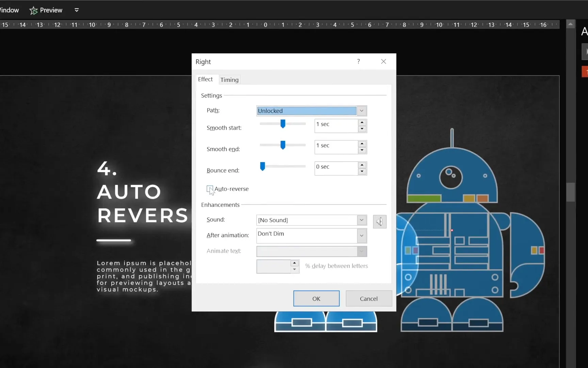Click the Smooth end slider handle
This screenshot has height=368, width=588.
pos(283,145)
